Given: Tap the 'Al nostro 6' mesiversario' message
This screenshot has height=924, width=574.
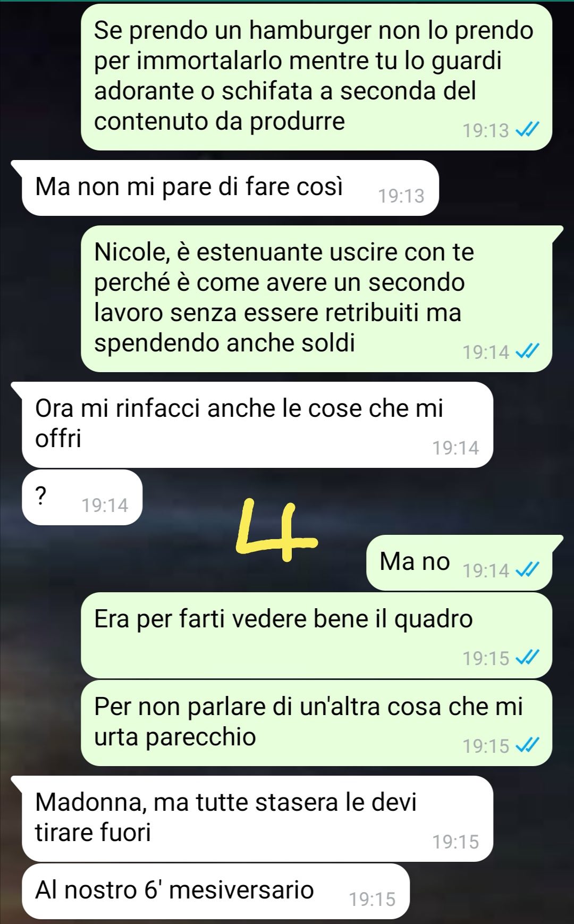Looking at the screenshot, I should (x=216, y=891).
